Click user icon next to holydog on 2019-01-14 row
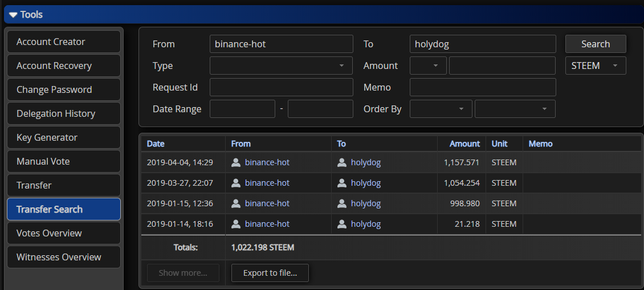644x290 pixels. tap(342, 224)
